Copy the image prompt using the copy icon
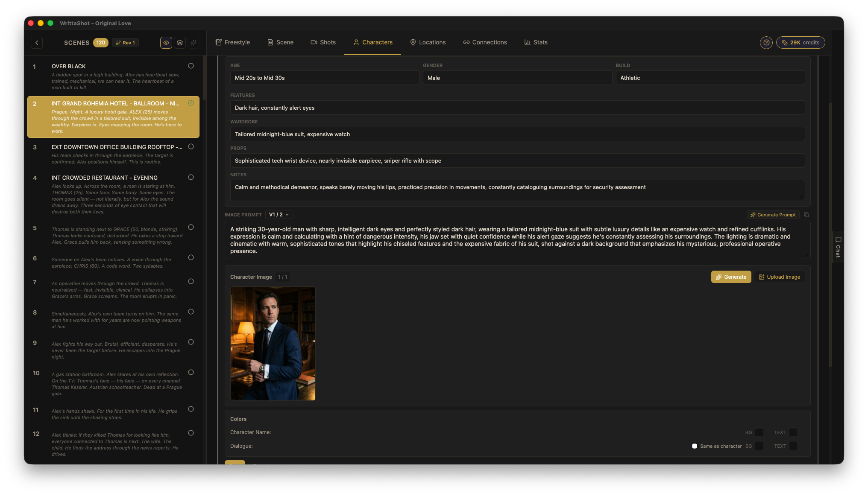 (x=807, y=215)
